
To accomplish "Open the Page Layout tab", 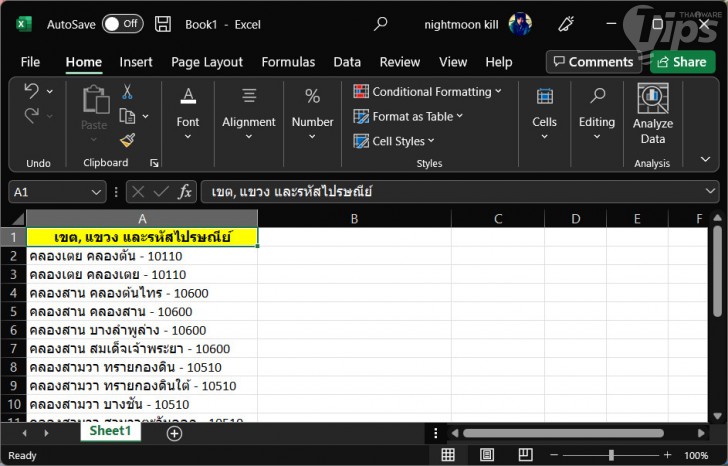I will (x=207, y=62).
